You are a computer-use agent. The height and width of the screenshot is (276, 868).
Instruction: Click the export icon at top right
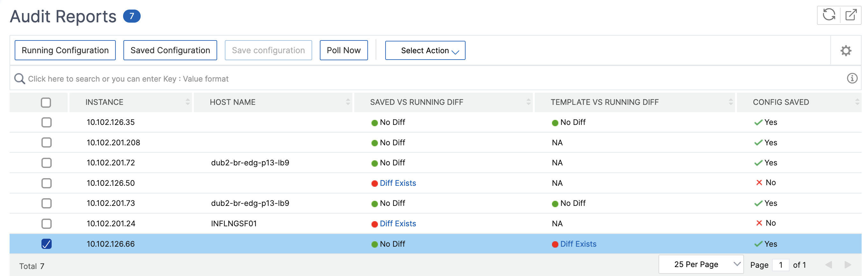[851, 15]
